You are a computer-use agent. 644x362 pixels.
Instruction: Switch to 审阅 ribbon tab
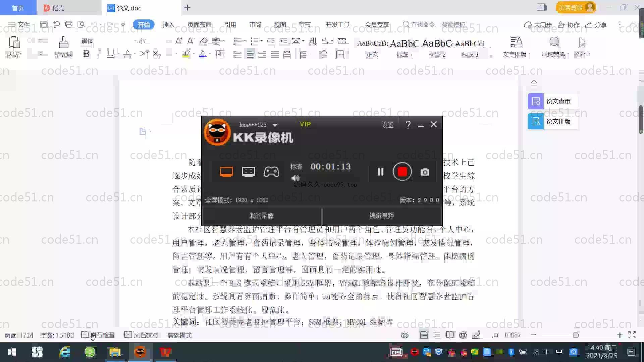pos(255,24)
